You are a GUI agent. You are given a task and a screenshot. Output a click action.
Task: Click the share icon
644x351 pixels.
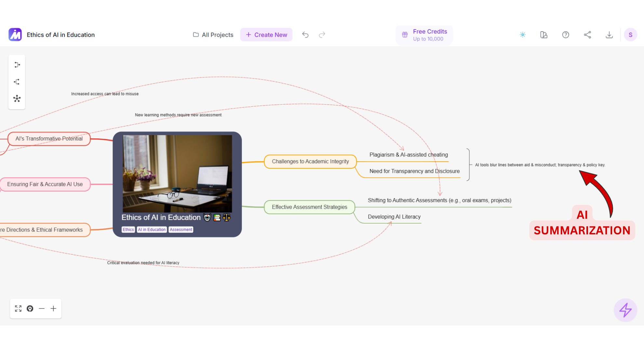[587, 35]
